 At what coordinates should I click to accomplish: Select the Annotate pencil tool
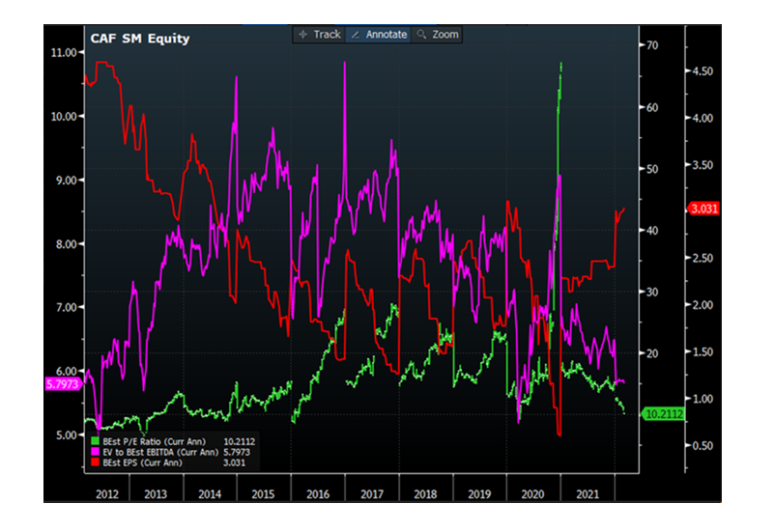pyautogui.click(x=378, y=34)
